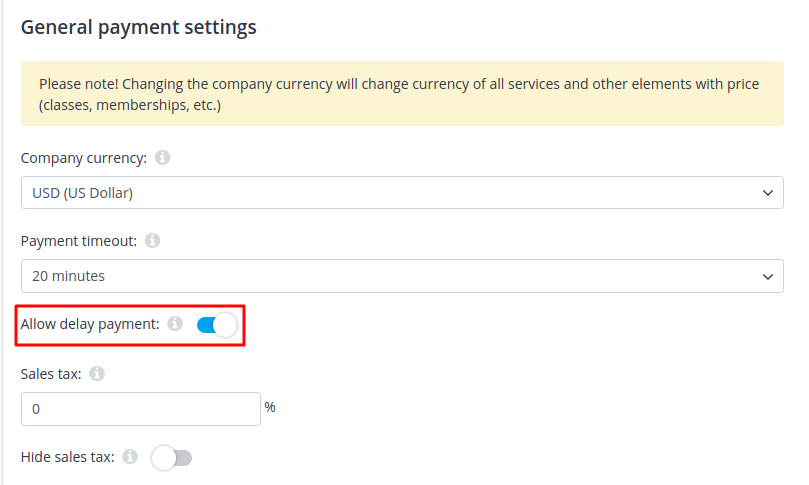The height and width of the screenshot is (485, 809).
Task: Click info icon beside Company currency
Action: click(163, 158)
